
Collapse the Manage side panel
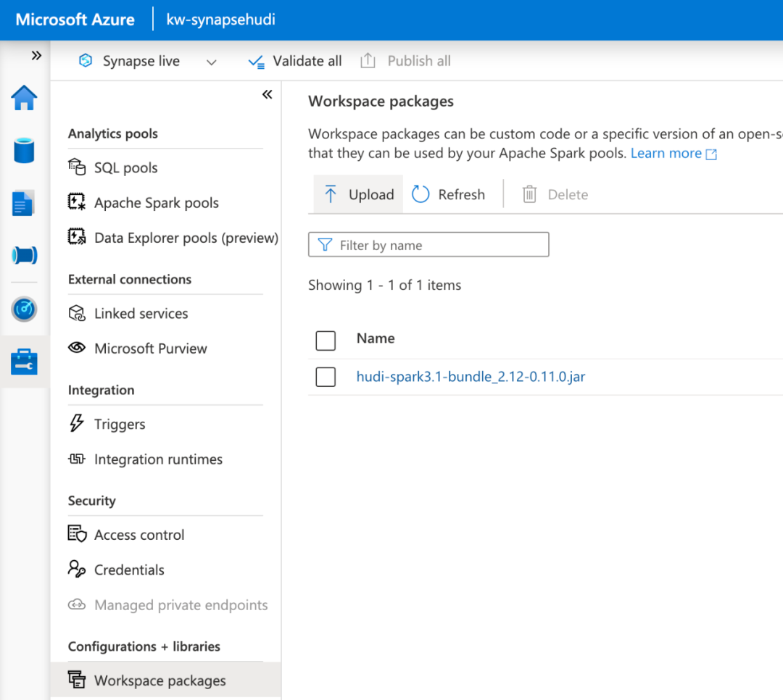coord(267,95)
